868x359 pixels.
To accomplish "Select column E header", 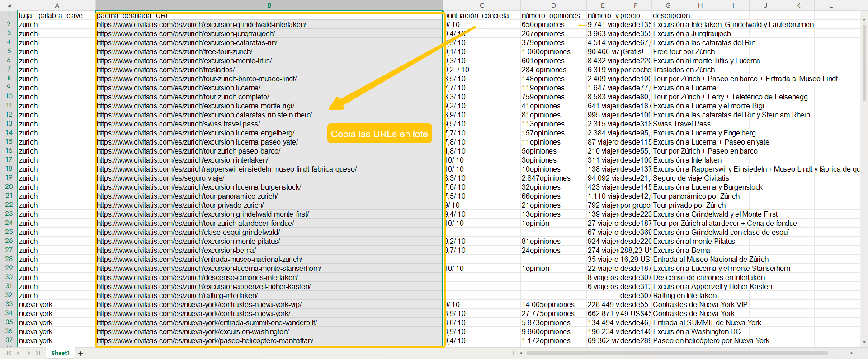I will [x=603, y=5].
